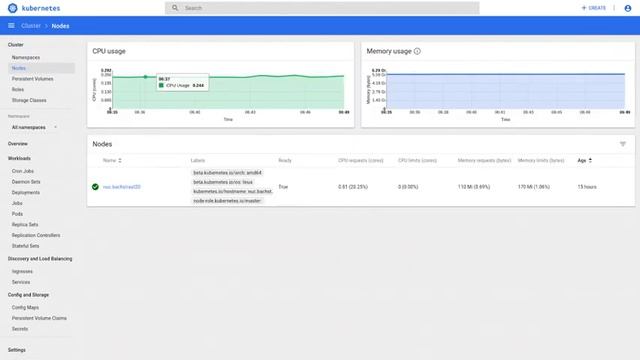
Task: Open Config and Storage section
Action: click(28, 295)
